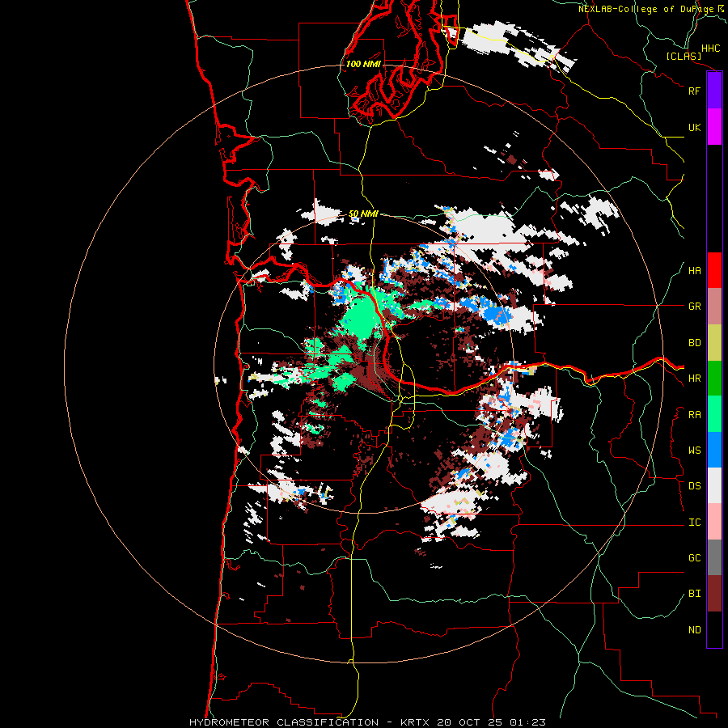The height and width of the screenshot is (728, 728).
Task: Click the [CLAS] units label
Action: point(684,57)
